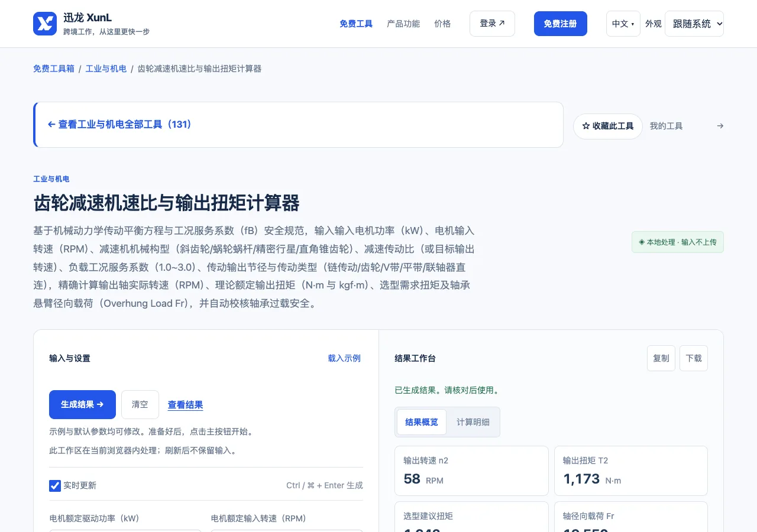Switch to the 计算明细 tab
Screen dimensions: 757x532
click(x=473, y=422)
